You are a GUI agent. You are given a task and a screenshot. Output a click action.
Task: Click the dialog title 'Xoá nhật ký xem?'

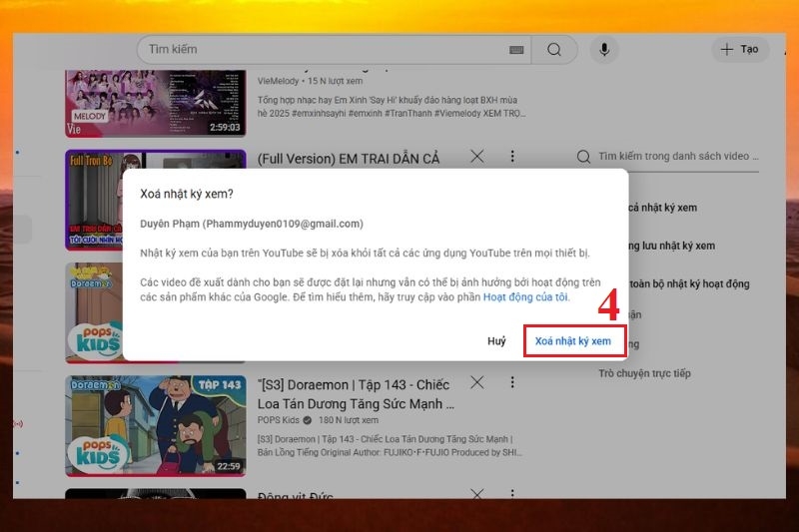pyautogui.click(x=187, y=194)
